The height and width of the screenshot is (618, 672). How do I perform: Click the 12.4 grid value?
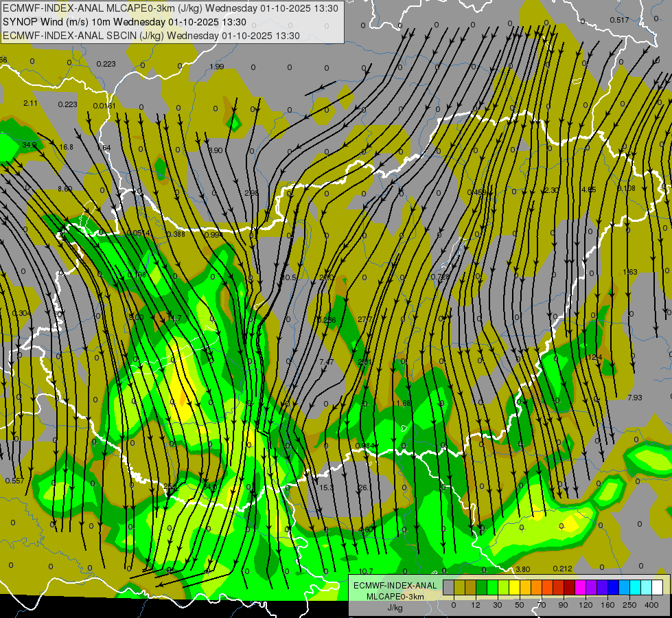point(595,357)
